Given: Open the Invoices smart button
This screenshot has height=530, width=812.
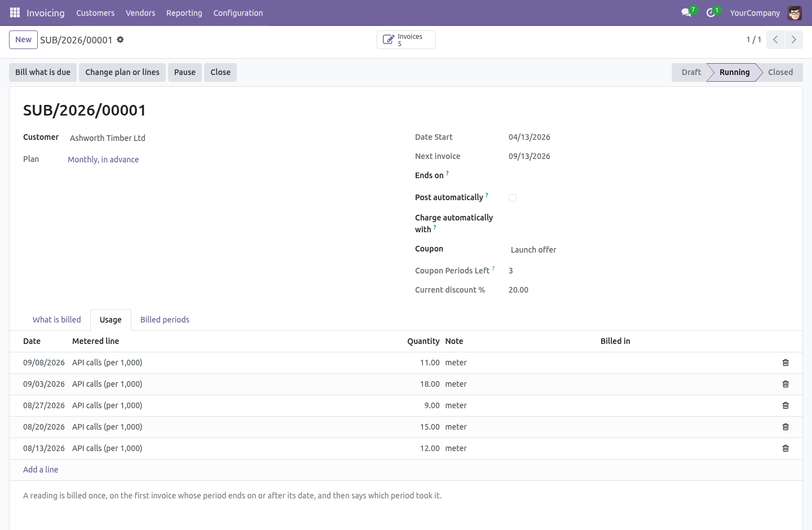Looking at the screenshot, I should tap(406, 39).
